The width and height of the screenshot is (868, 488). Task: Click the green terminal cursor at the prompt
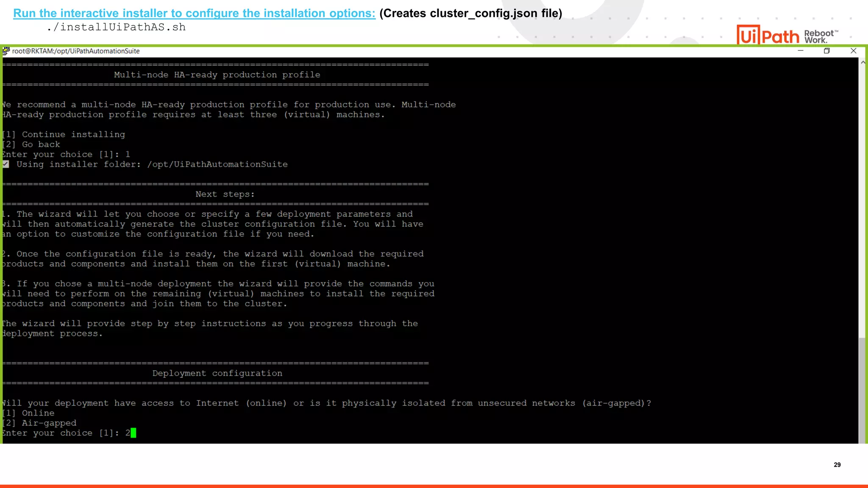(x=134, y=433)
